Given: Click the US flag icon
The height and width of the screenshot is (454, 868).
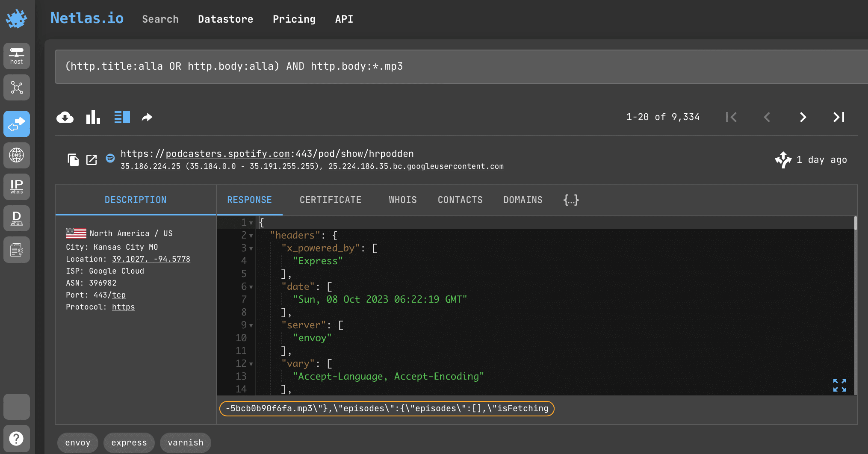Looking at the screenshot, I should pos(76,233).
